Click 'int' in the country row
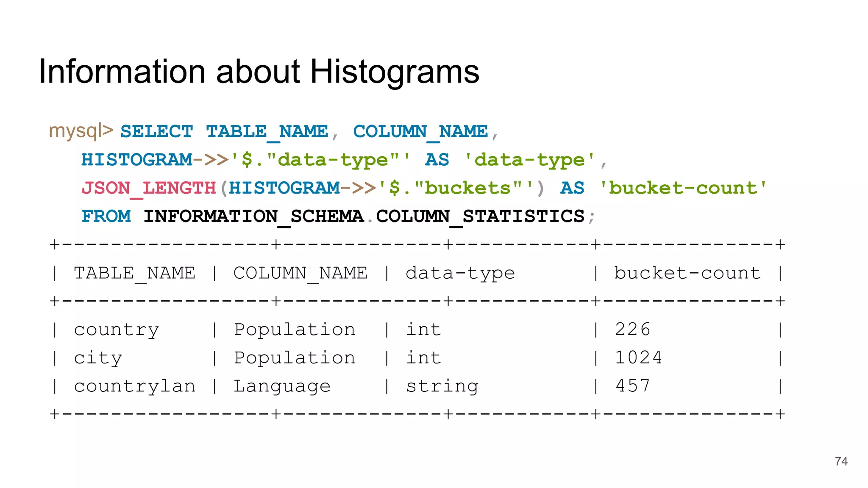Screen dimensions: 868x488 click(x=423, y=329)
